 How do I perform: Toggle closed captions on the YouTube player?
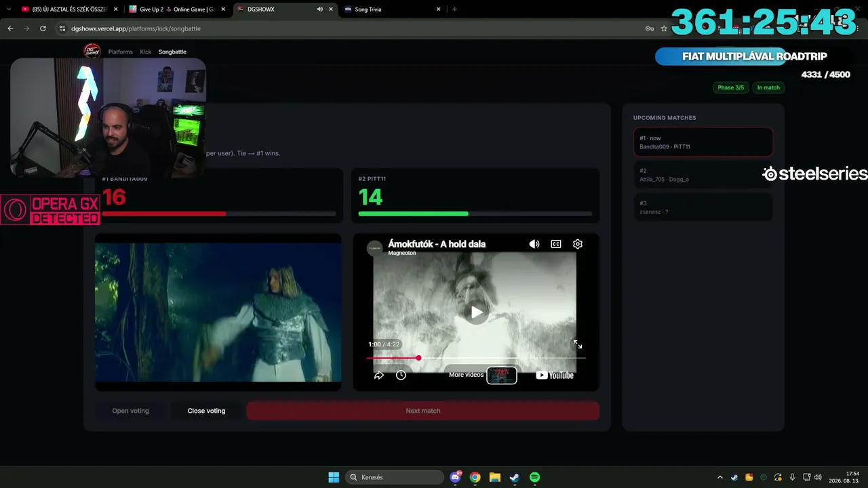[556, 244]
